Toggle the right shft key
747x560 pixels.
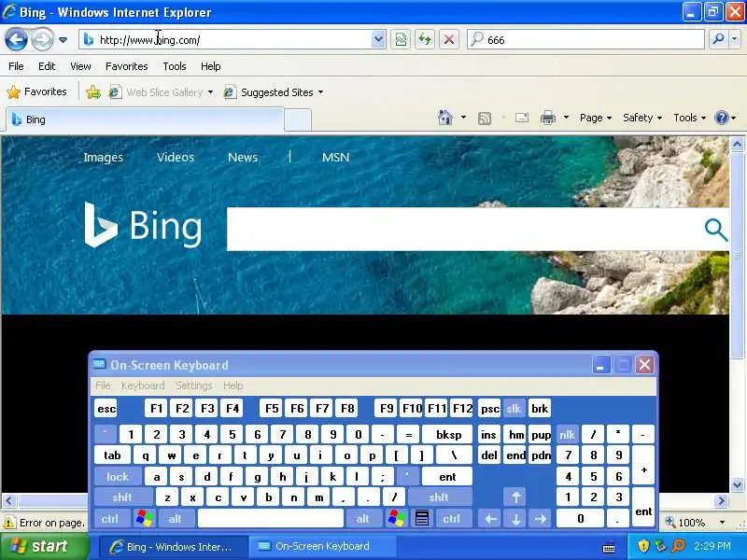[x=439, y=497]
